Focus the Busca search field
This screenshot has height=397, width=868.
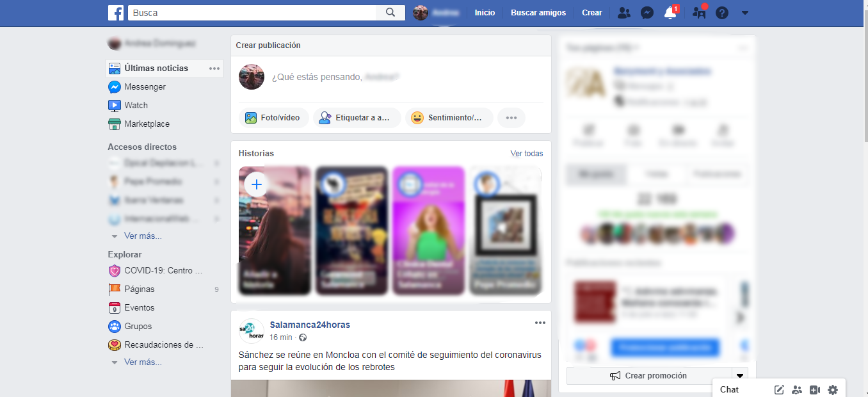tap(252, 13)
